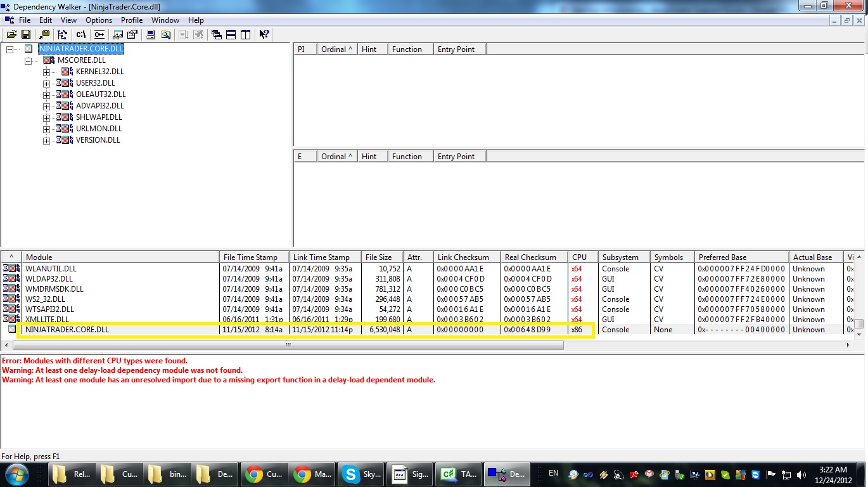Screen dimensions: 868x487
Task: Sort modules by the Module column header
Action: [x=120, y=257]
